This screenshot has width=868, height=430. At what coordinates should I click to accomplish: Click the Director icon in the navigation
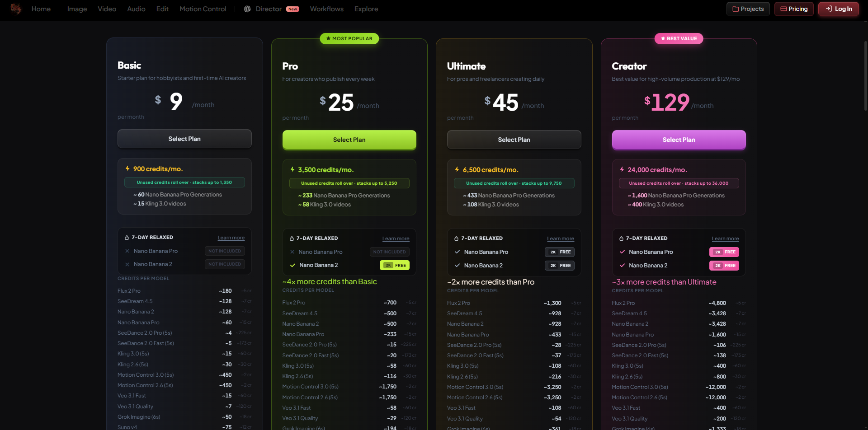pos(247,9)
